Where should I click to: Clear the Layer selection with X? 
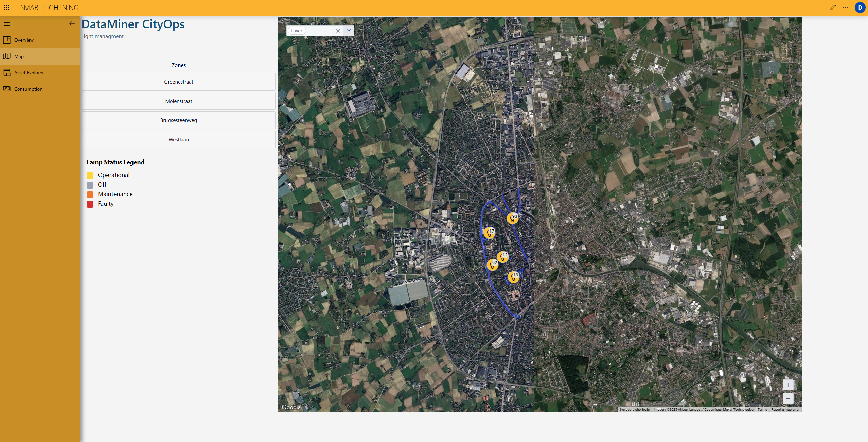click(338, 31)
